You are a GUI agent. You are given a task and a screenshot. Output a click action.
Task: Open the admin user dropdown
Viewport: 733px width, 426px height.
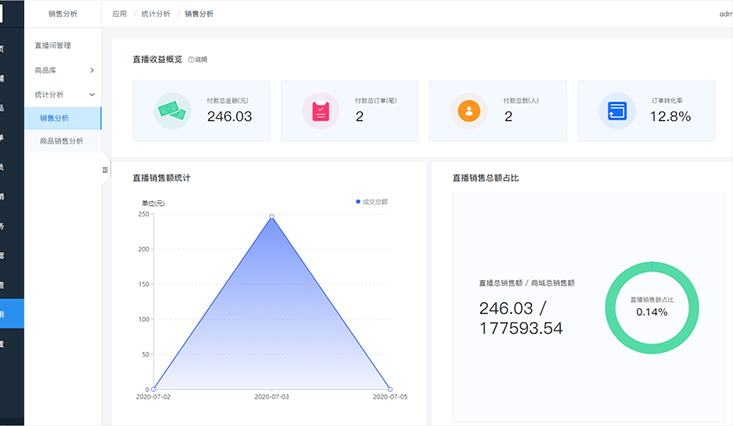pos(725,14)
